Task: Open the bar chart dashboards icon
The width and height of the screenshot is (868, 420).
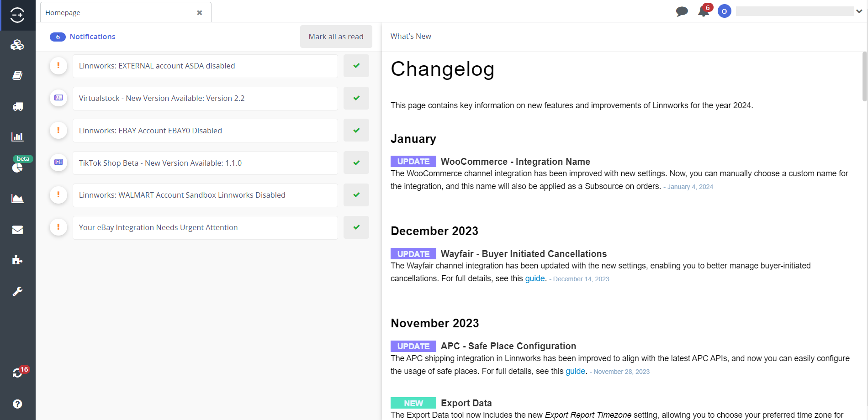Action: click(17, 136)
